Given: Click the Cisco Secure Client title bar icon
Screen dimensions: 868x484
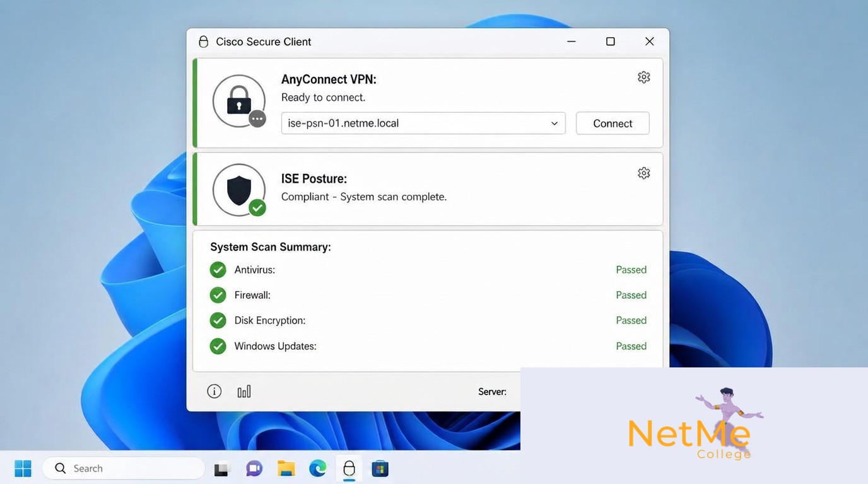Looking at the screenshot, I should pos(203,42).
